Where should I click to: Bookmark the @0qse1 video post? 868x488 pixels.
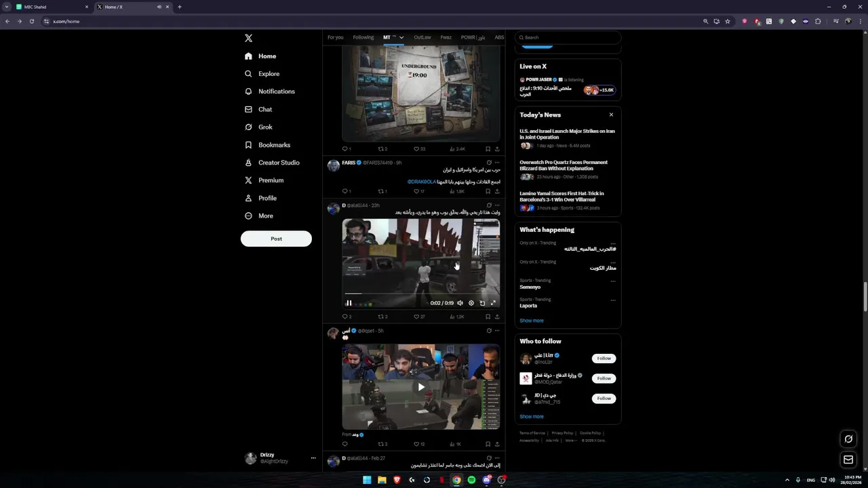(x=488, y=444)
